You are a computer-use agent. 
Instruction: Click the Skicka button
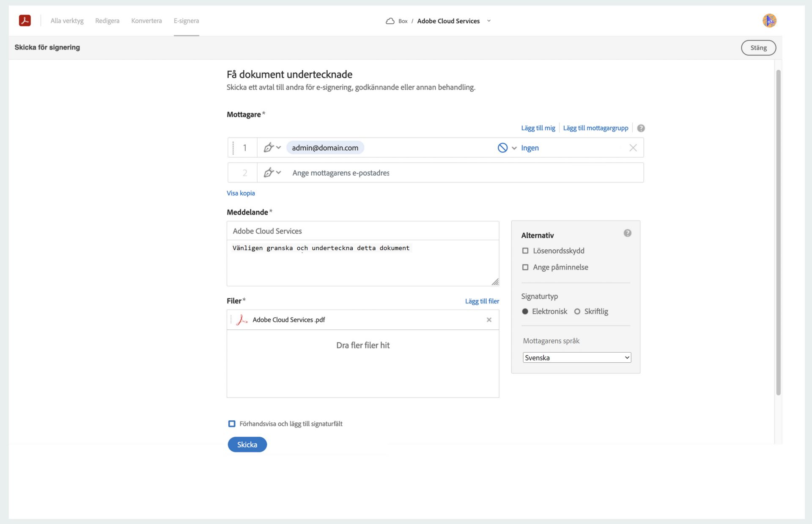247,444
